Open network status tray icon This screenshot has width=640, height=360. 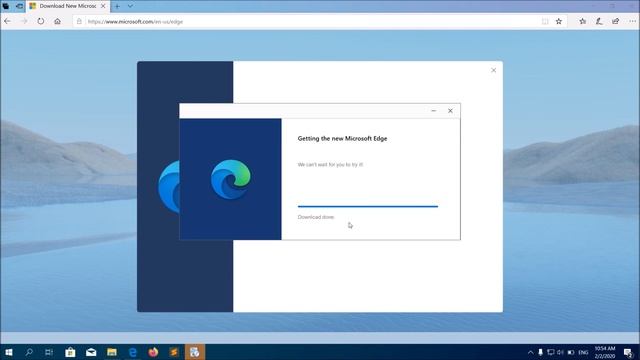click(551, 352)
